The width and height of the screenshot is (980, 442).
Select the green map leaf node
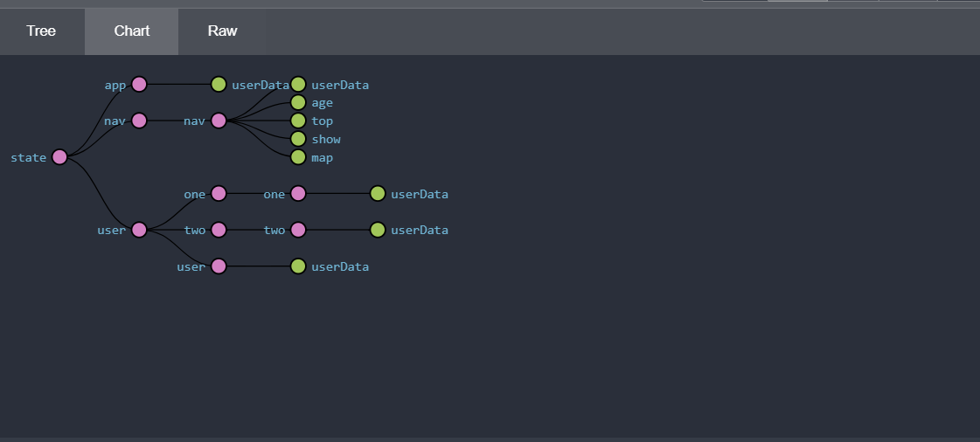tap(298, 157)
